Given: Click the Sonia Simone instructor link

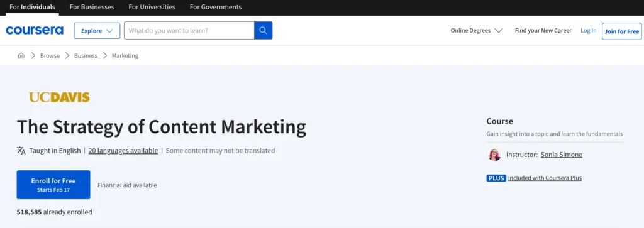Looking at the screenshot, I should point(562,154).
